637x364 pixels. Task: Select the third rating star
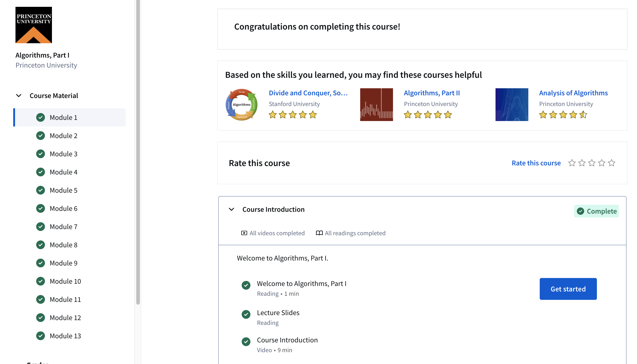click(x=592, y=163)
